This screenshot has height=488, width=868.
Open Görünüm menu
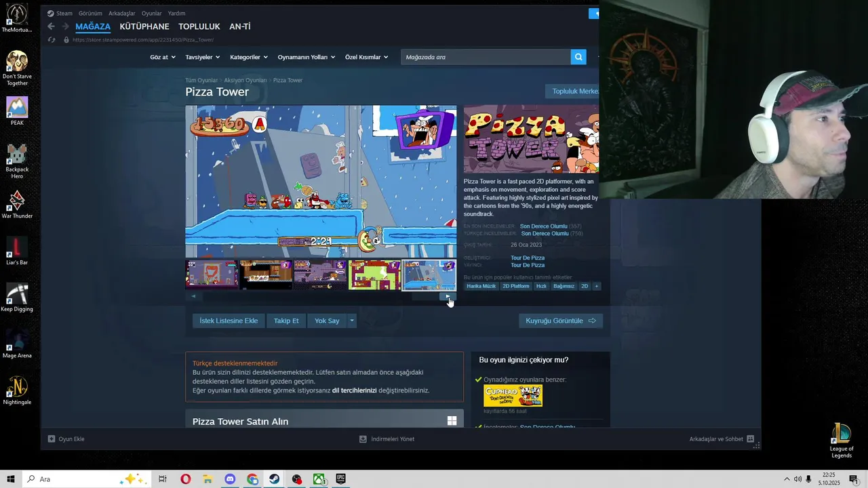[x=90, y=13]
